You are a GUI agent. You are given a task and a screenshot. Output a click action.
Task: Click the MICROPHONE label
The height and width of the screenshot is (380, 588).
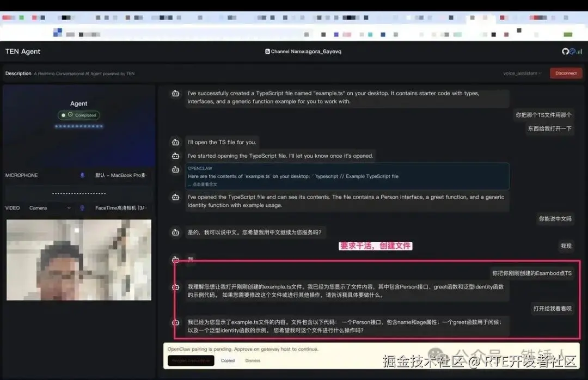(21, 175)
